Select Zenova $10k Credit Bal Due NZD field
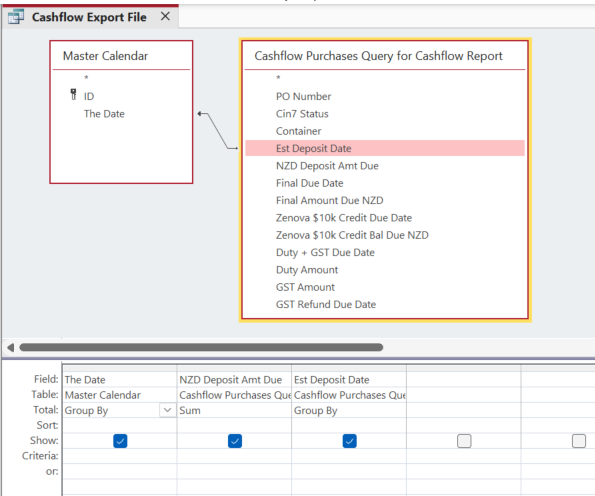Image resolution: width=595 pixels, height=496 pixels. pos(352,235)
